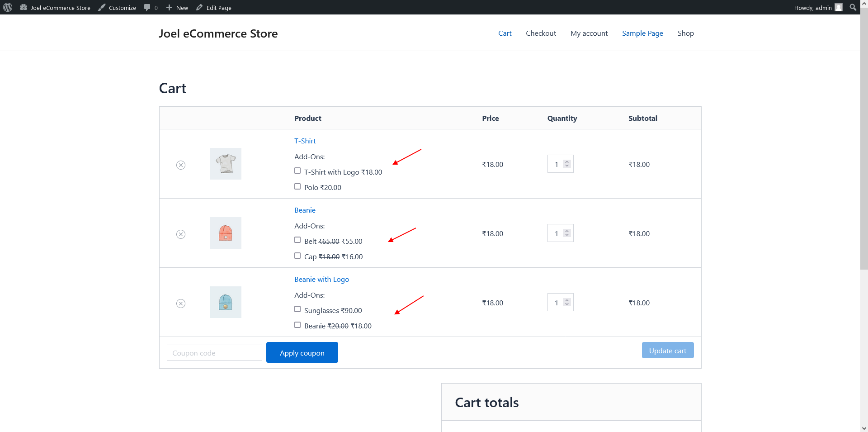Viewport: 868px width, 432px height.
Task: Click the Edit Page pencil item
Action: point(214,8)
